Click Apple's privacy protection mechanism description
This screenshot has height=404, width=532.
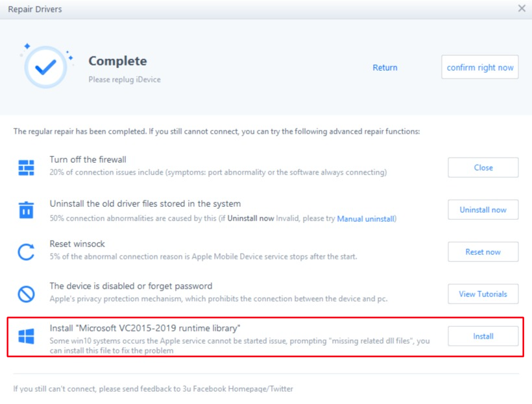point(219,299)
